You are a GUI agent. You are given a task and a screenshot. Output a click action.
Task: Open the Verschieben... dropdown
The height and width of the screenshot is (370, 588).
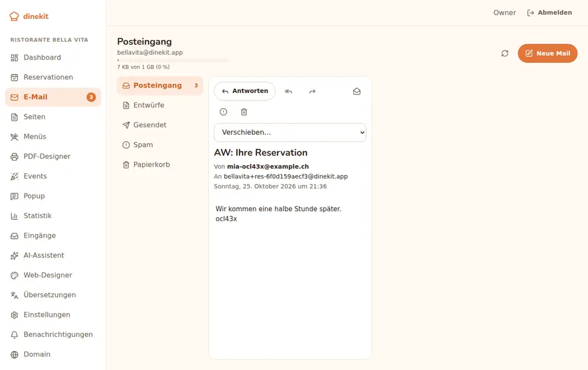[290, 132]
